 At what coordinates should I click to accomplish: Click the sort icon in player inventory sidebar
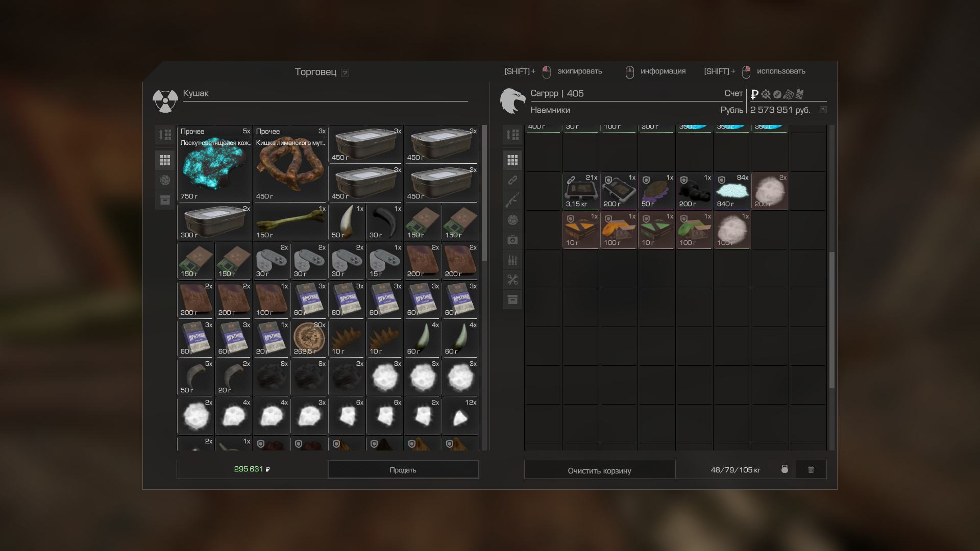[x=512, y=135]
